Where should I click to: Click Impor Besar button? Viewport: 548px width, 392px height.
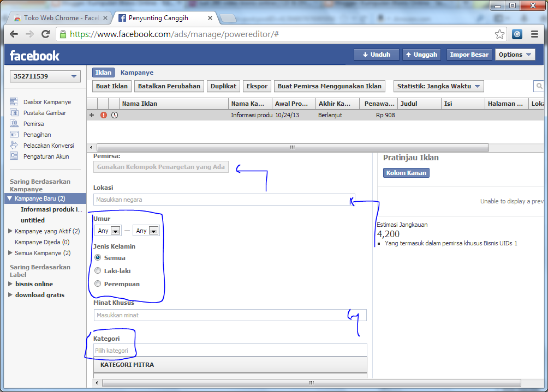(469, 55)
